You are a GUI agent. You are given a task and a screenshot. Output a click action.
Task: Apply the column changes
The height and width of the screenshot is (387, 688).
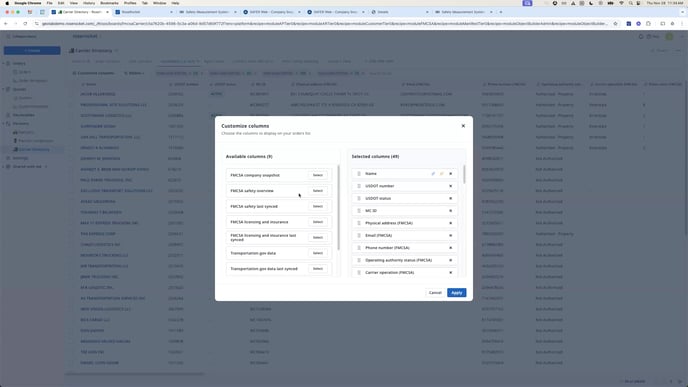click(457, 293)
